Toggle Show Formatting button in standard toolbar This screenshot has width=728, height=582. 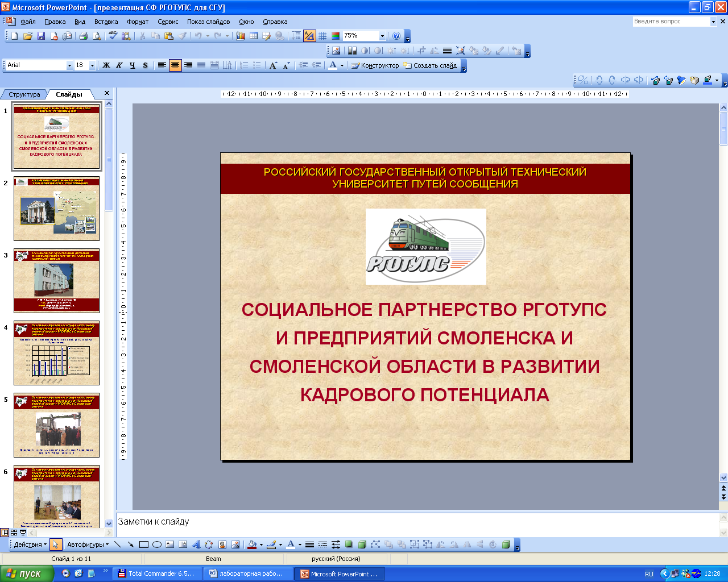click(x=309, y=36)
